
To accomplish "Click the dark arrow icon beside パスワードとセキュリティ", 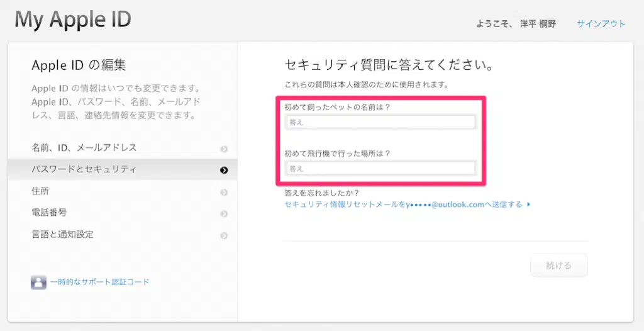I will [224, 170].
